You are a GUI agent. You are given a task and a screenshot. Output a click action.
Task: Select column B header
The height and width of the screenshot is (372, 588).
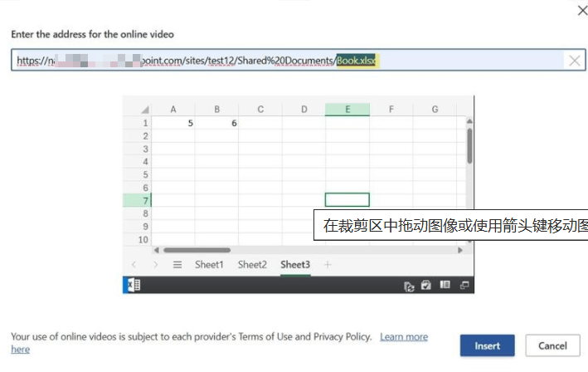click(216, 110)
